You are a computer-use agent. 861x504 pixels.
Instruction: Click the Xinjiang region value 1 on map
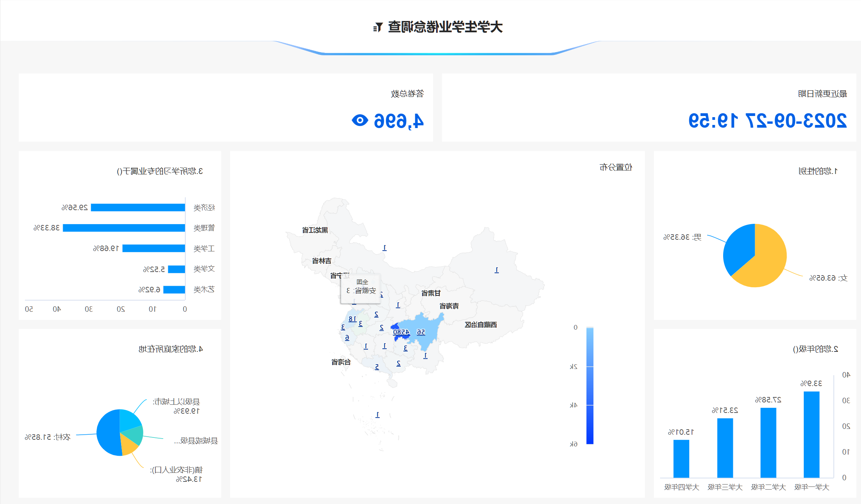[497, 270]
